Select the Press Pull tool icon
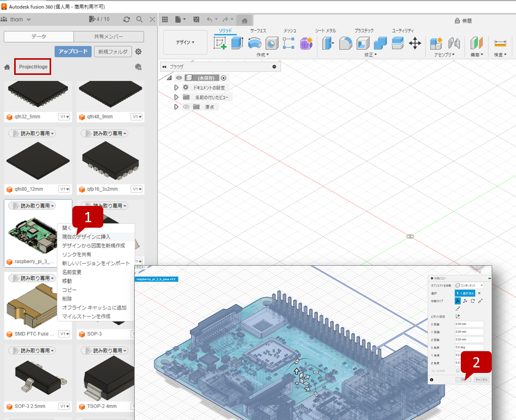 click(328, 43)
